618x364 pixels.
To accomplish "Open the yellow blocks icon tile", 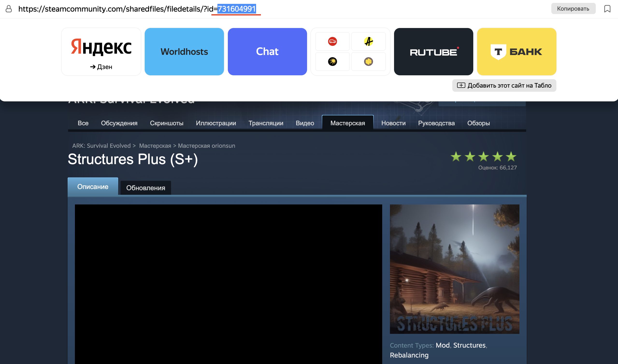I will tap(368, 61).
